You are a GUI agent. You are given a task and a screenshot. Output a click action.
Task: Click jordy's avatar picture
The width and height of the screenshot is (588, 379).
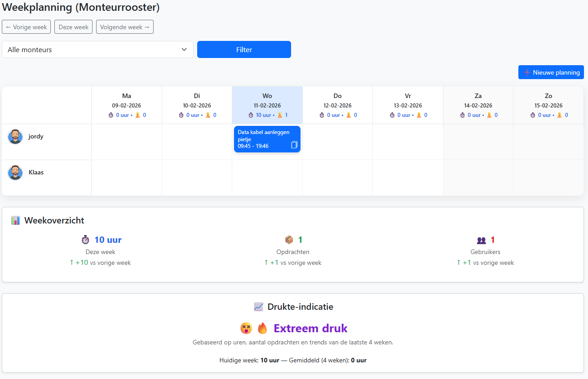coord(15,137)
